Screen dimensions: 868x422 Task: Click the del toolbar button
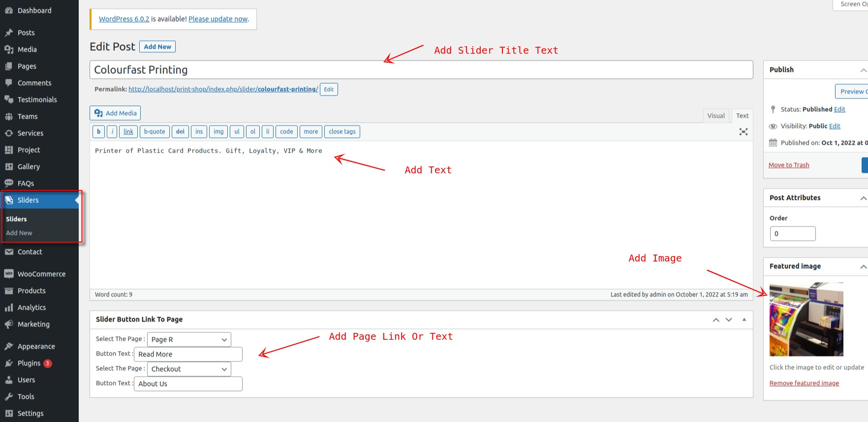[x=180, y=131]
